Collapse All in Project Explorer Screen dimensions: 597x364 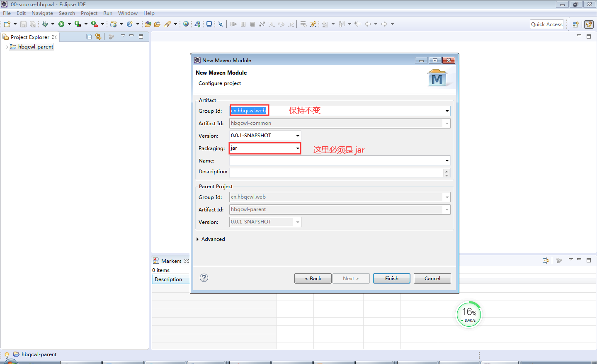(89, 36)
